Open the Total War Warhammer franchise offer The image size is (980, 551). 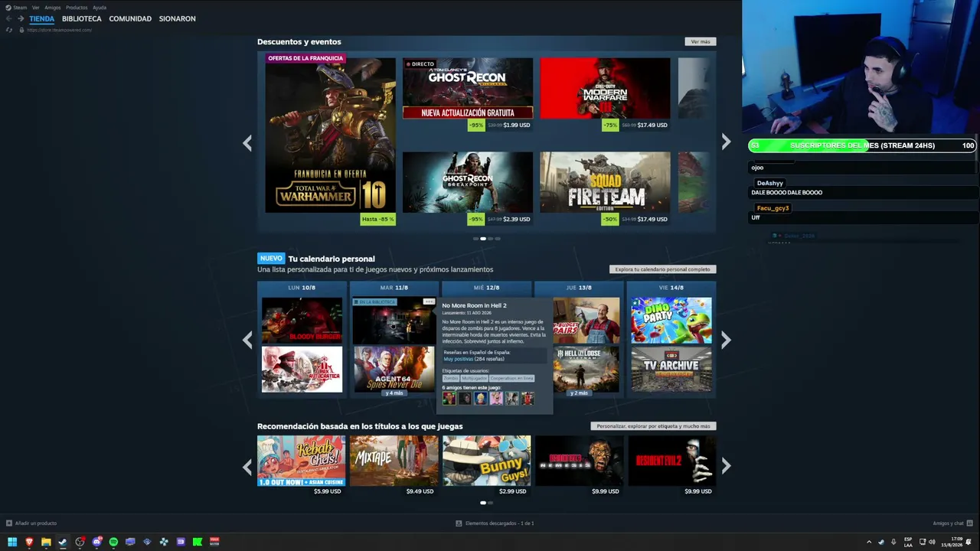point(331,135)
